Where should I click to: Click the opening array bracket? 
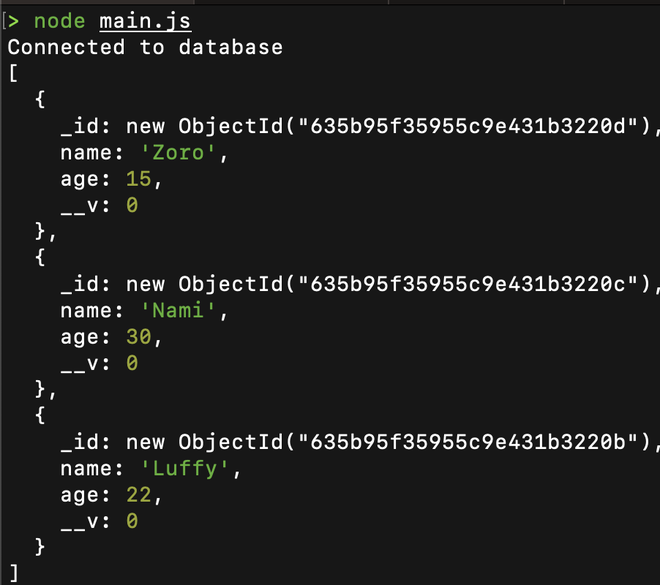[x=13, y=73]
